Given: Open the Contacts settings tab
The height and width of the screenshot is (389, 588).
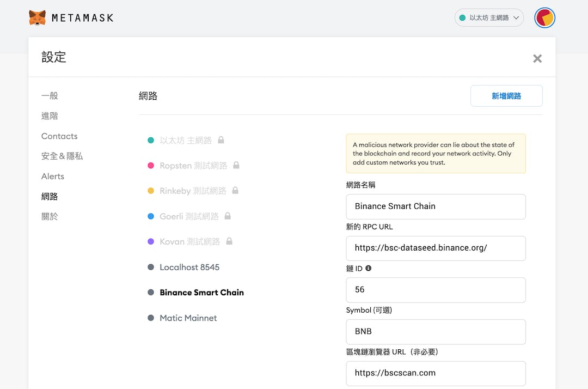Looking at the screenshot, I should [59, 136].
